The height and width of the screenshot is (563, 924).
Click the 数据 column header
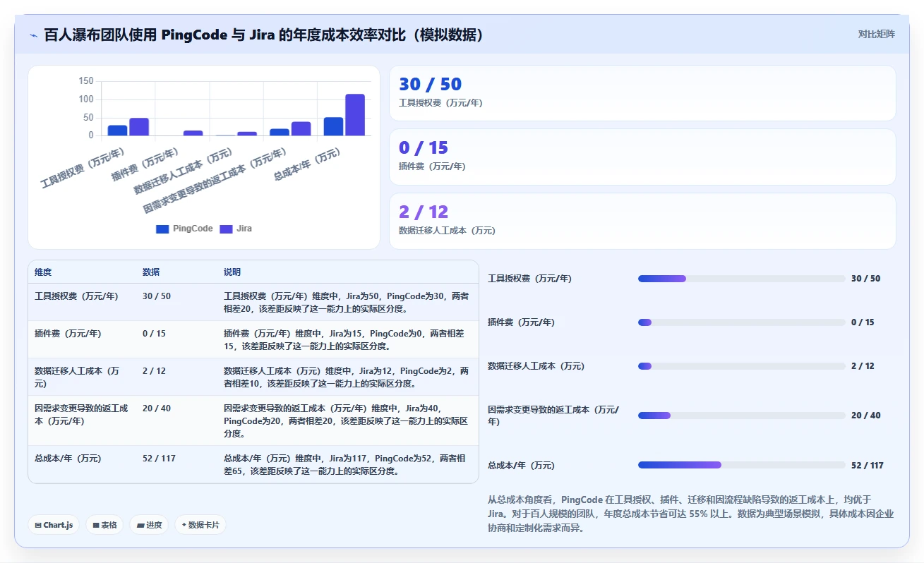[151, 272]
